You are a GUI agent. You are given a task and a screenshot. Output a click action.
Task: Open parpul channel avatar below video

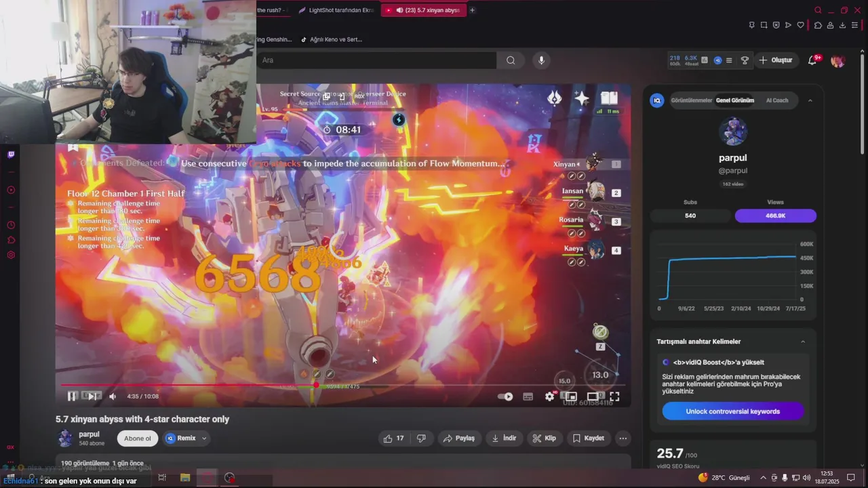click(65, 439)
